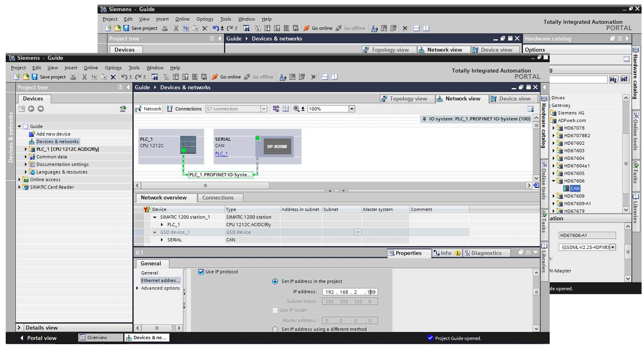
Task: Select Devices & networks in project tree
Action: [57, 142]
